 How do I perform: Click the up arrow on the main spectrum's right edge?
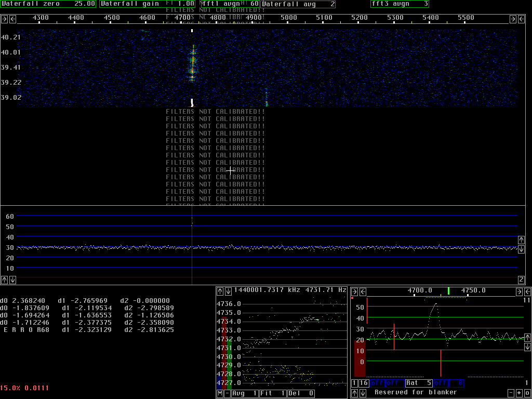point(522,240)
